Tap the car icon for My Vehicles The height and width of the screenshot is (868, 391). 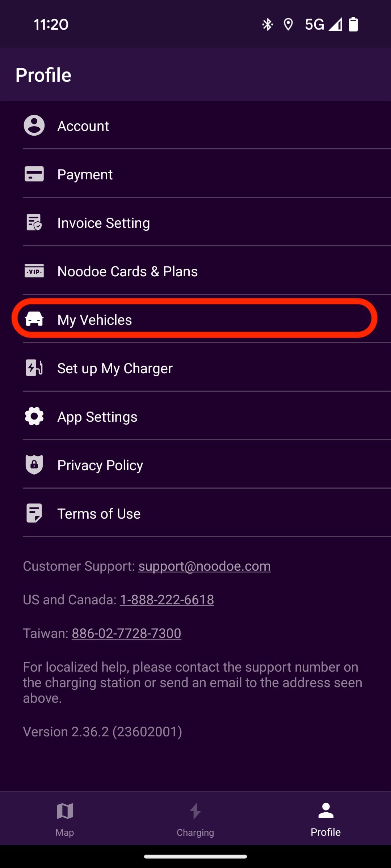34,319
